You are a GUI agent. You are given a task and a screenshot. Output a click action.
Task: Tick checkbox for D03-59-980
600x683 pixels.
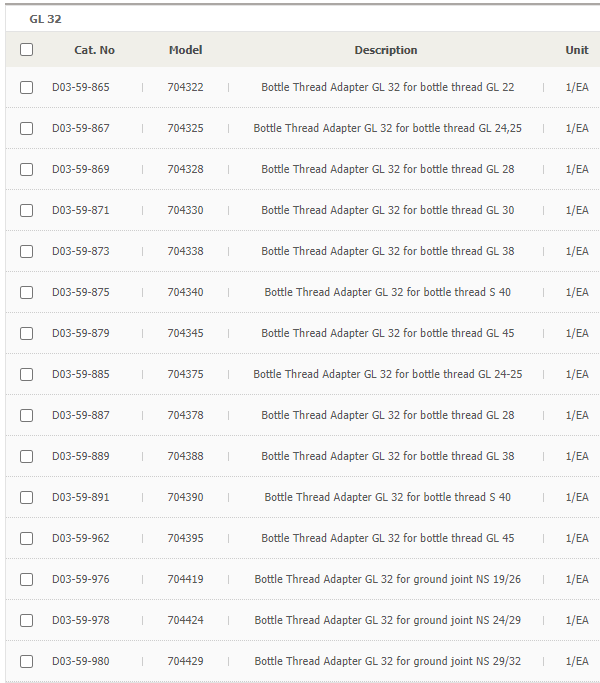coord(27,661)
